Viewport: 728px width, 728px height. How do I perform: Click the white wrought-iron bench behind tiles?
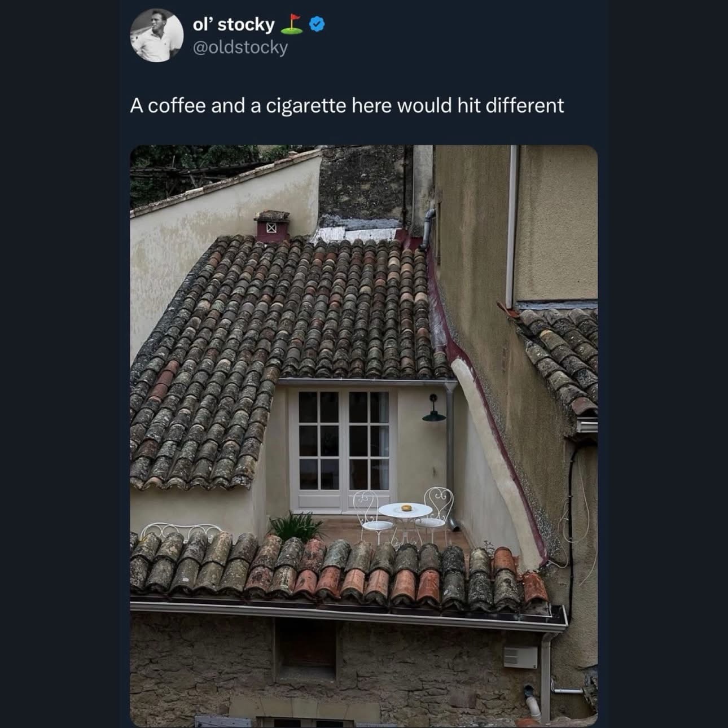(x=181, y=532)
